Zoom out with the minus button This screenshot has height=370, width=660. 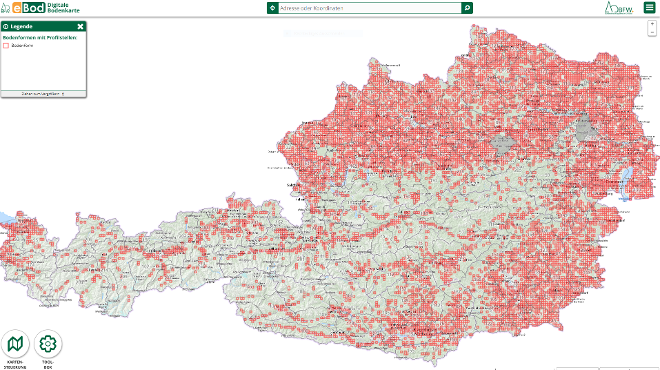click(x=652, y=32)
